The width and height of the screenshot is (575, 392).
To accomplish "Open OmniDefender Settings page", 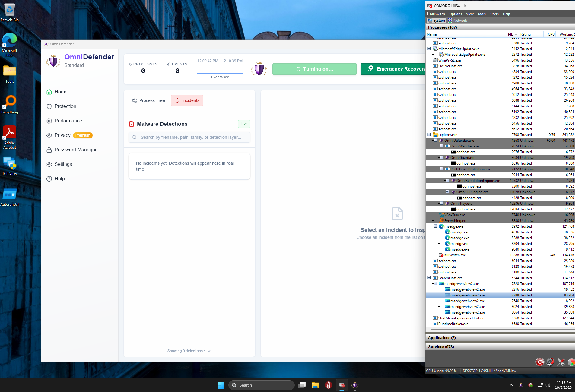I will click(x=59, y=164).
